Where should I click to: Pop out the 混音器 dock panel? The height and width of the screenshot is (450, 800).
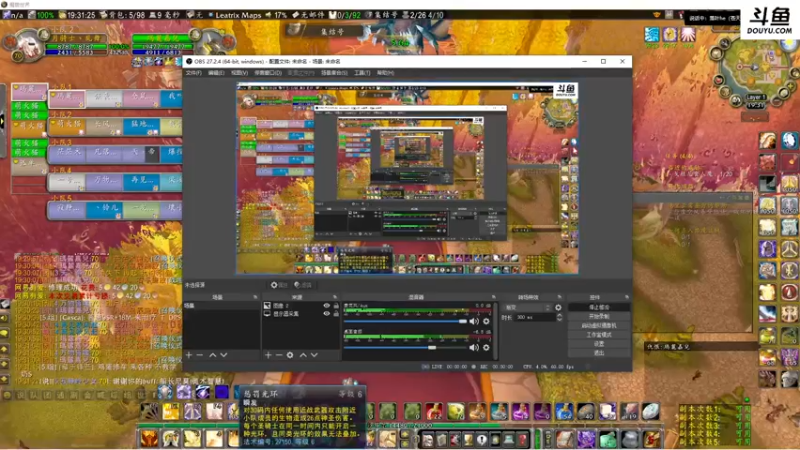tap(493, 297)
